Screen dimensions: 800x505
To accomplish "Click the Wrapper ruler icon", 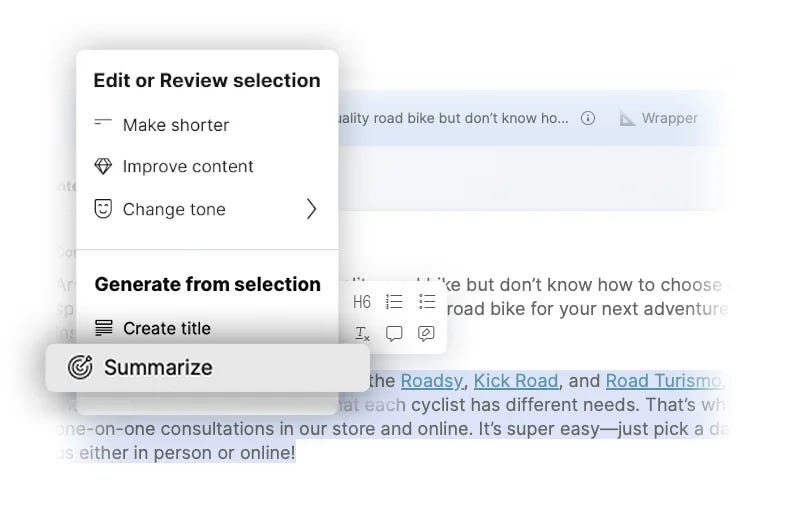I will pyautogui.click(x=627, y=118).
